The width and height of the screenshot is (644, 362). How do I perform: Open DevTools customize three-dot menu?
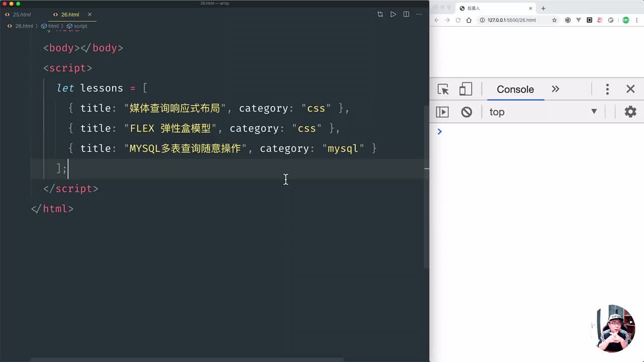click(x=607, y=89)
